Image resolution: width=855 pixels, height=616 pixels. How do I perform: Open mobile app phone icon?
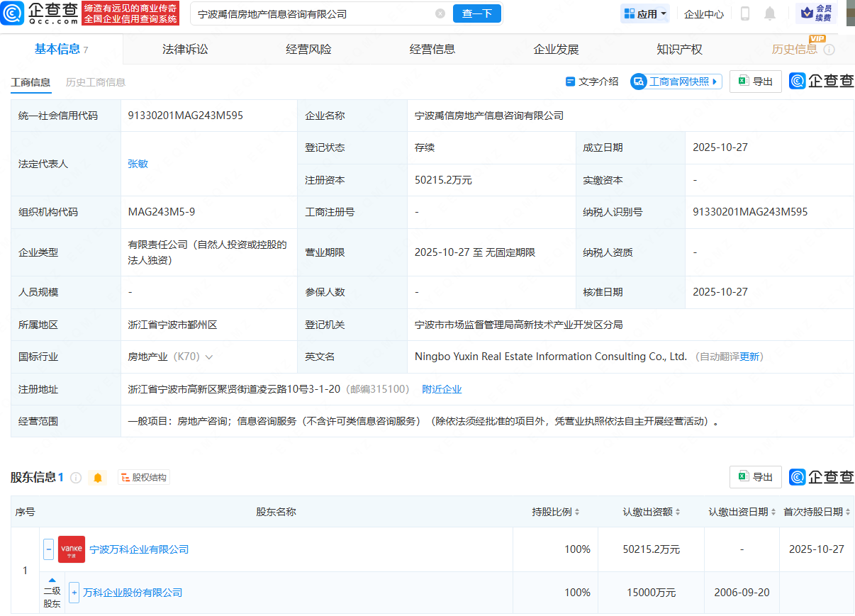[x=745, y=13]
